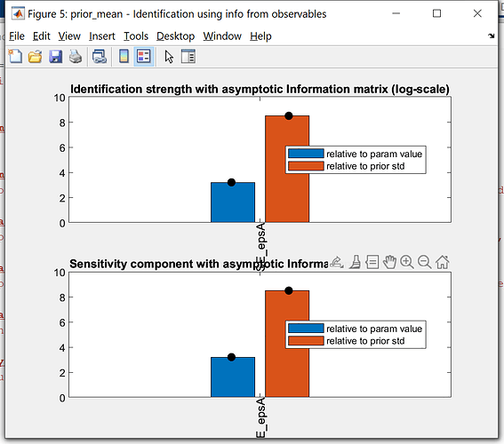The width and height of the screenshot is (504, 444).
Task: Open the Property Inspector icon
Action: coord(188,57)
